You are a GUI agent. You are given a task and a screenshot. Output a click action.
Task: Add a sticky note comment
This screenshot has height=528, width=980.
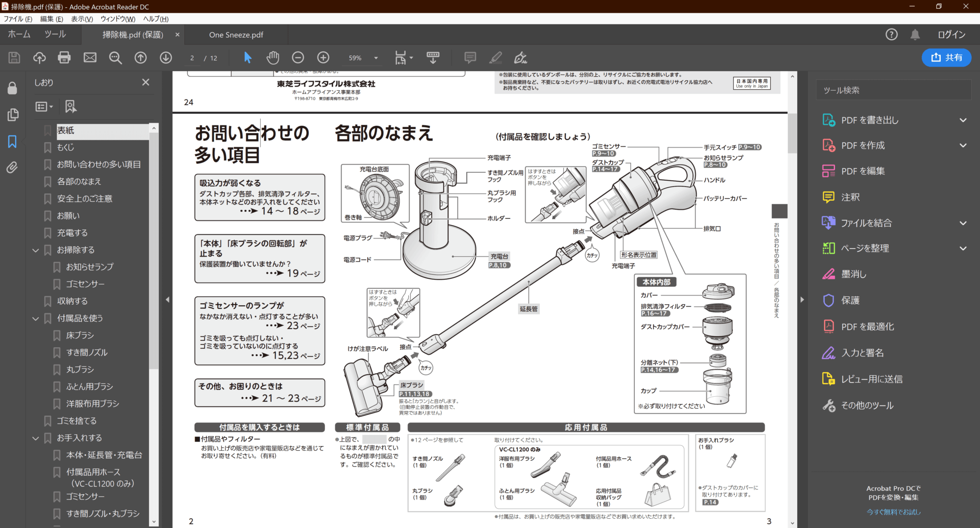470,58
